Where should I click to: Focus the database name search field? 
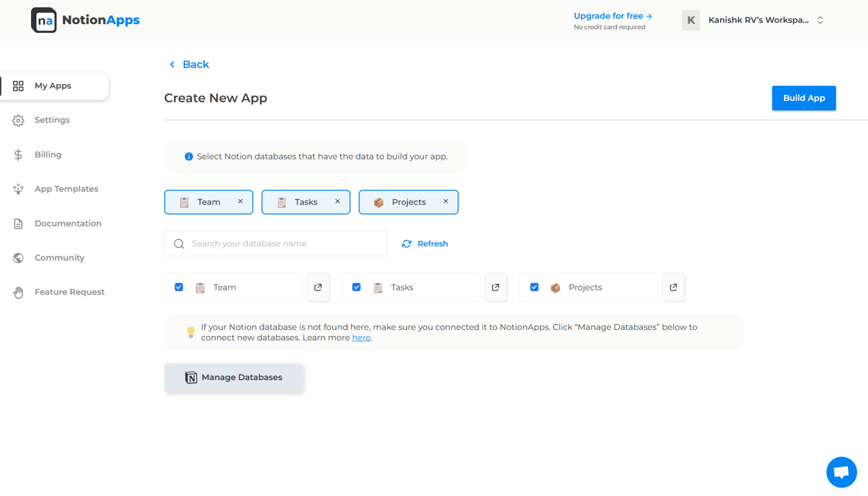[x=275, y=243]
